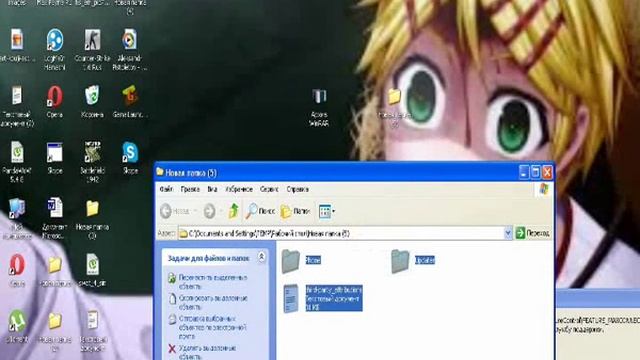The height and width of the screenshot is (360, 640).
Task: Select the network computers icon on desktop
Action: click(x=17, y=208)
